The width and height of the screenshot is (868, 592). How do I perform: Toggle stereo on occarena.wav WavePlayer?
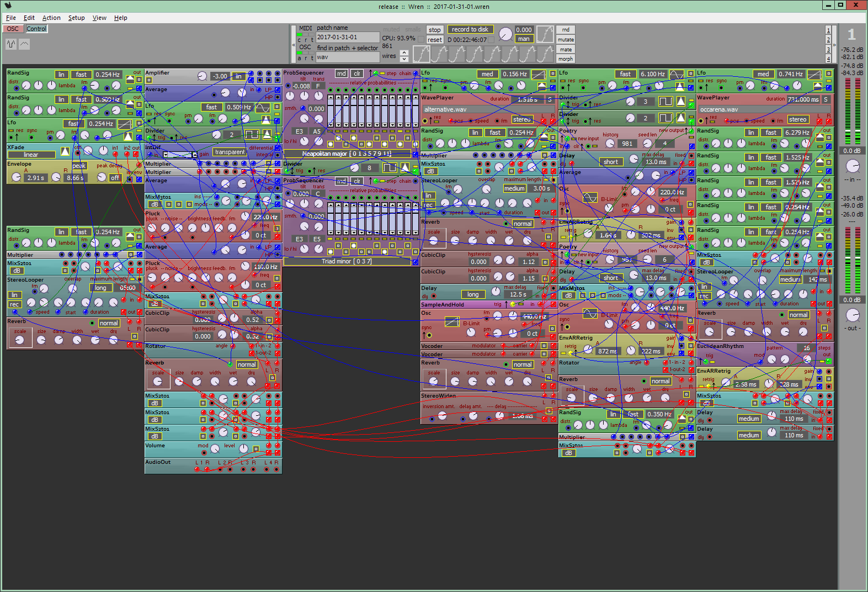(797, 119)
